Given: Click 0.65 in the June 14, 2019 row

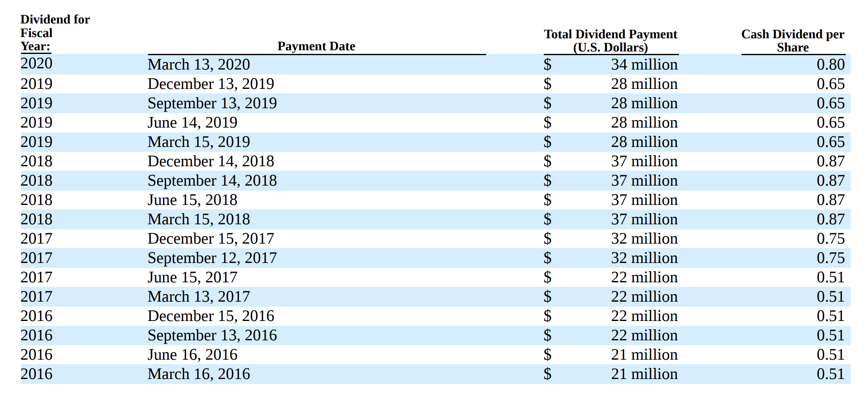Looking at the screenshot, I should [831, 123].
